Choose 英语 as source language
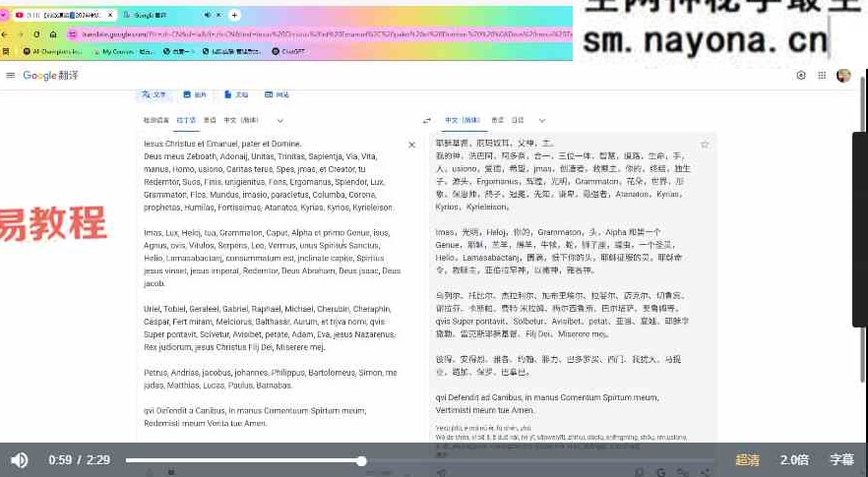 tap(210, 120)
